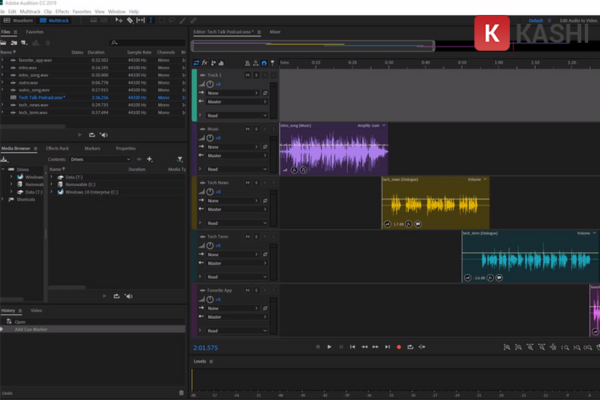Select the Slip tool
The image size is (600, 400).
[140, 20]
